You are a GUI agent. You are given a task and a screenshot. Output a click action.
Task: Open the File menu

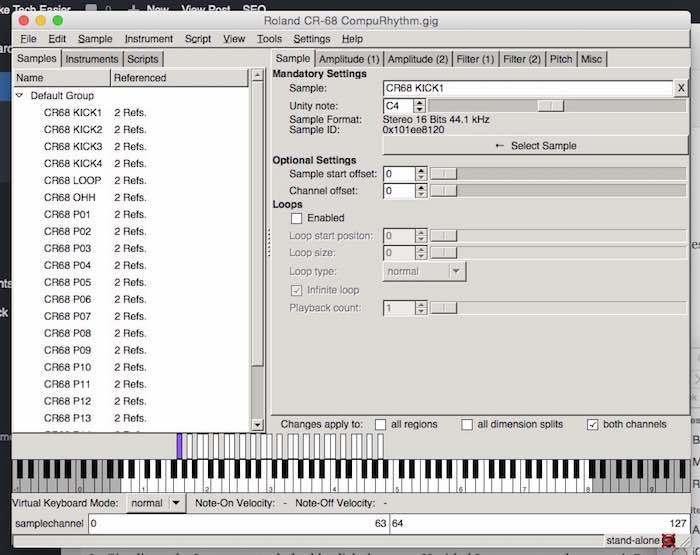click(28, 39)
